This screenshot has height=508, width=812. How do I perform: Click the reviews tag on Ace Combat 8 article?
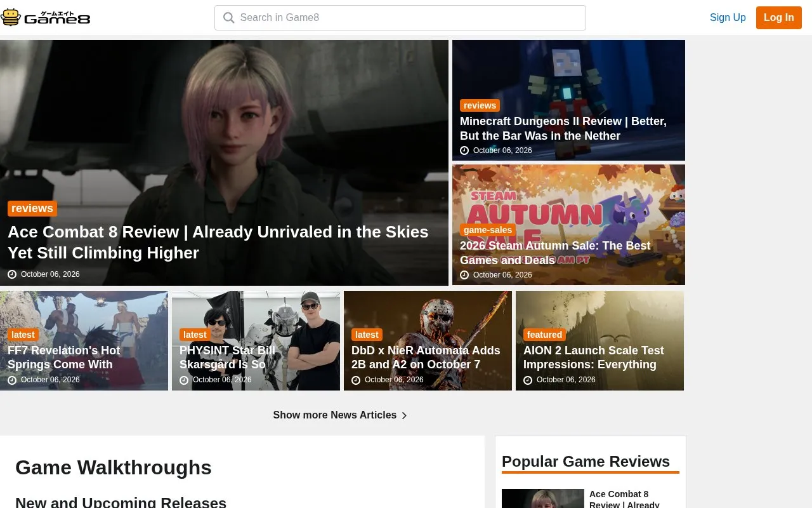(x=32, y=208)
